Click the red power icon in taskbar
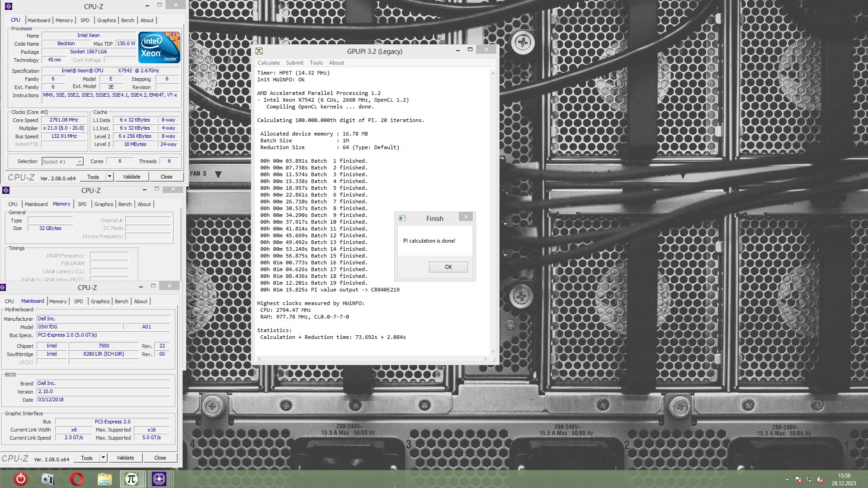 21,479
